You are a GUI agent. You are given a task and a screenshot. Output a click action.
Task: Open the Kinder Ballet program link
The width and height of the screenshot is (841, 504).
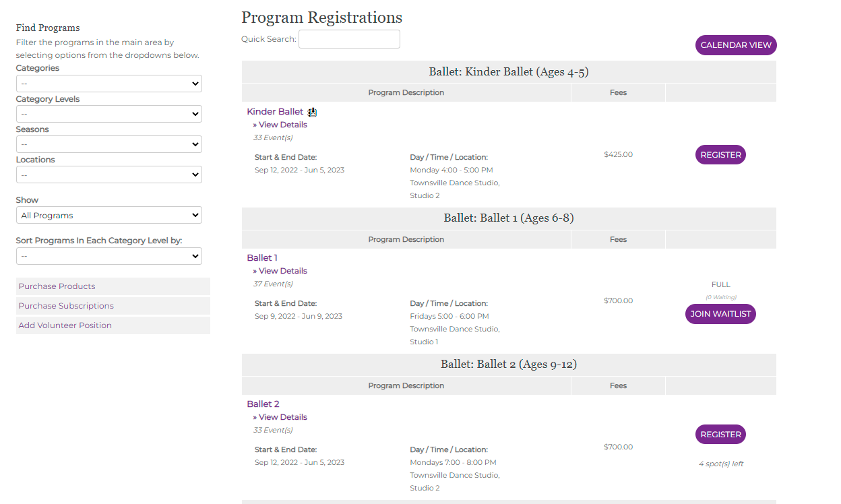[x=275, y=112]
